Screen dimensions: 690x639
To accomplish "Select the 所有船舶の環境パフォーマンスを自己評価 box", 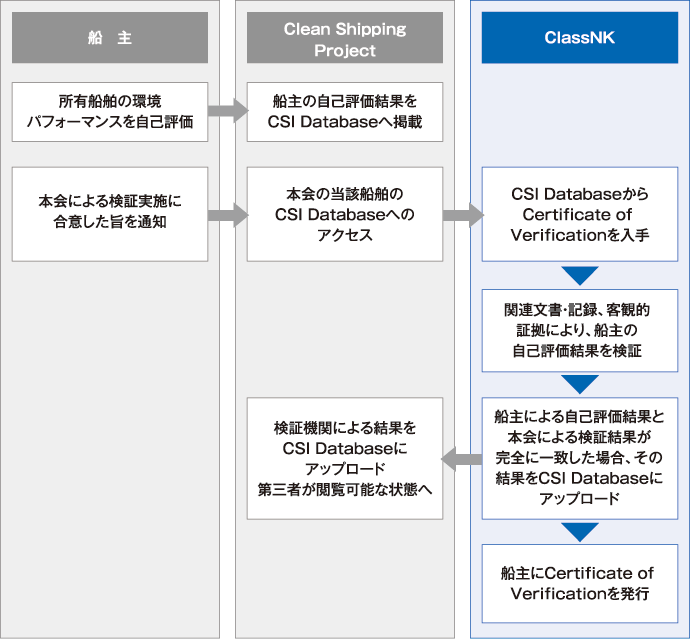I will [110, 112].
